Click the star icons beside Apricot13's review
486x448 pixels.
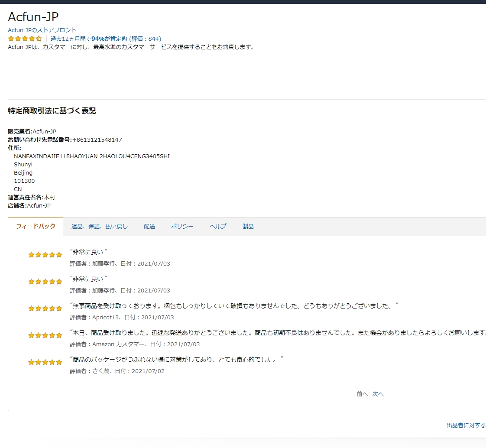point(45,308)
